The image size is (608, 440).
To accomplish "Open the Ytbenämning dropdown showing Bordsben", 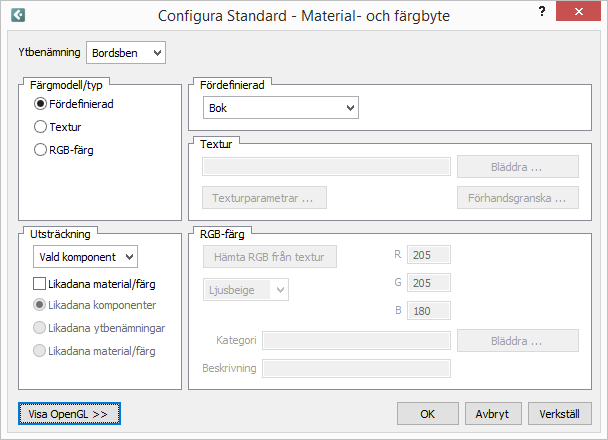I will pos(126,51).
